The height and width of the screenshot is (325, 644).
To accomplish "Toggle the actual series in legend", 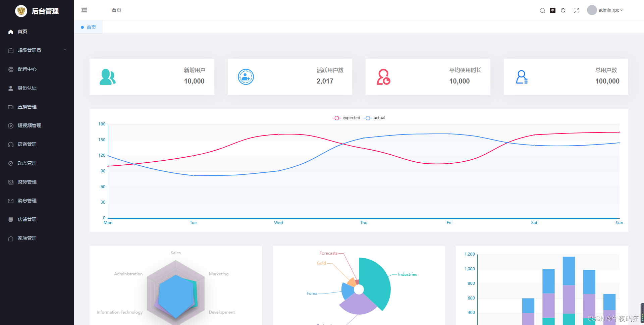I will point(374,118).
